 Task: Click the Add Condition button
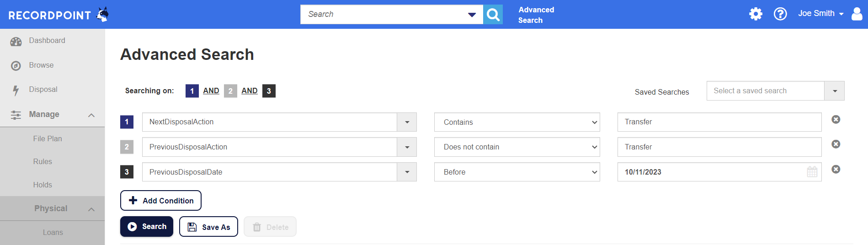[x=161, y=201]
